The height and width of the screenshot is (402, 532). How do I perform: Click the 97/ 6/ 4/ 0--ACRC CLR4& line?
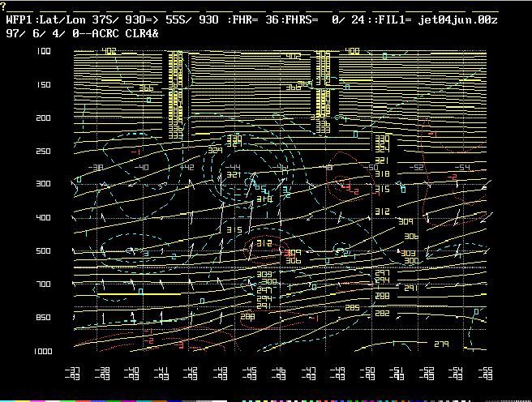point(82,33)
